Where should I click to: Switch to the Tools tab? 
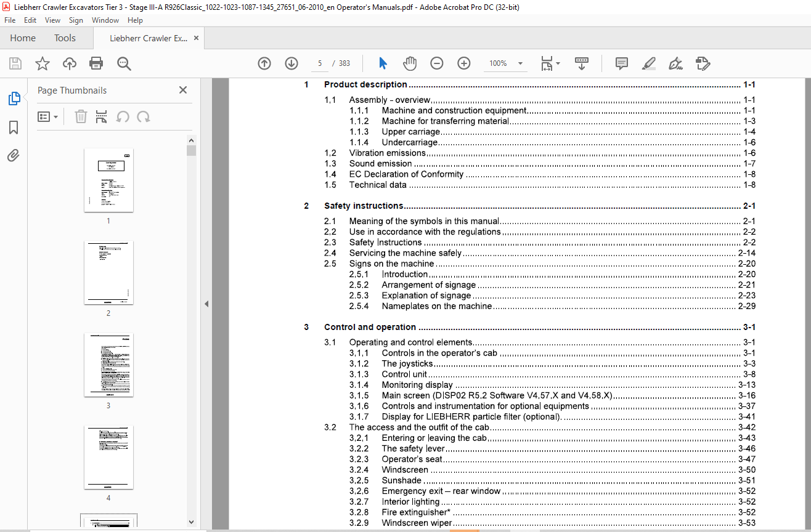pos(65,38)
